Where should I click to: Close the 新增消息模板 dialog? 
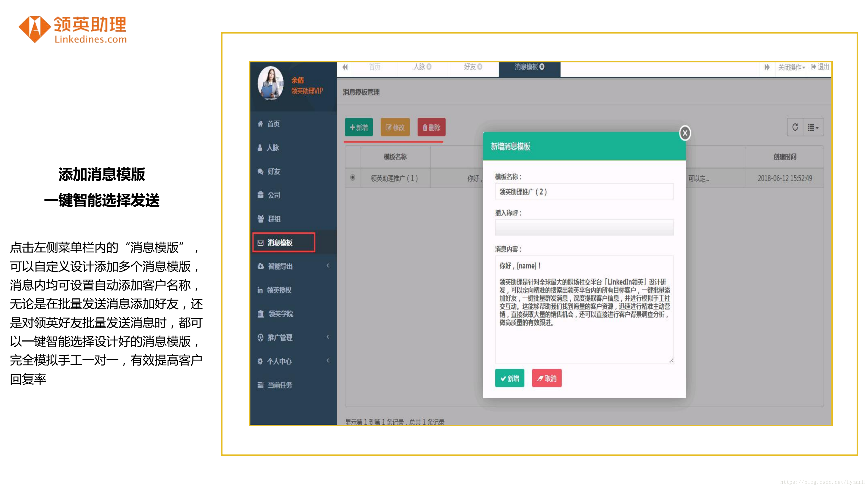[x=685, y=133]
